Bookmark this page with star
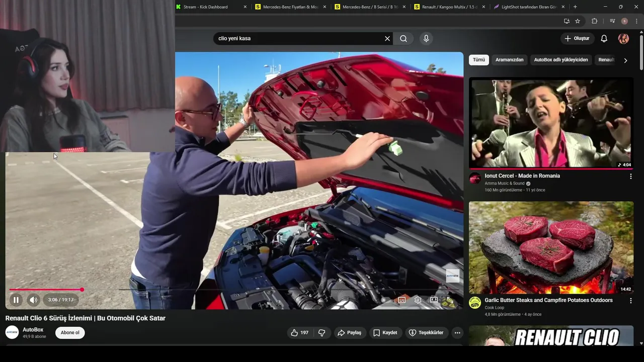The image size is (644, 362). (578, 21)
